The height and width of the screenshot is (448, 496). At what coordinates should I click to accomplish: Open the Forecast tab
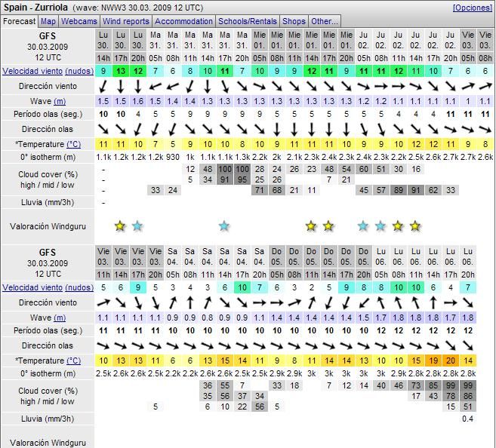20,21
